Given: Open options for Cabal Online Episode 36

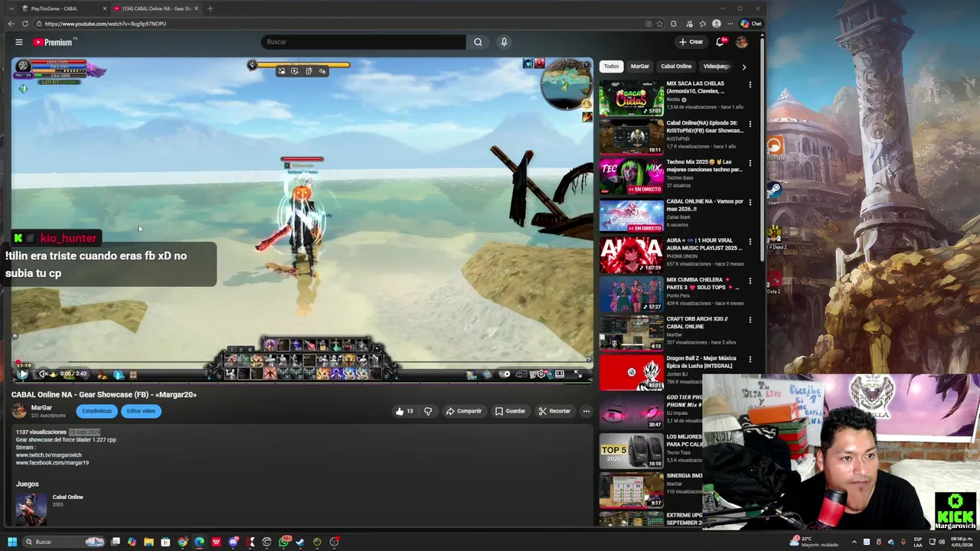Looking at the screenshot, I should (750, 124).
